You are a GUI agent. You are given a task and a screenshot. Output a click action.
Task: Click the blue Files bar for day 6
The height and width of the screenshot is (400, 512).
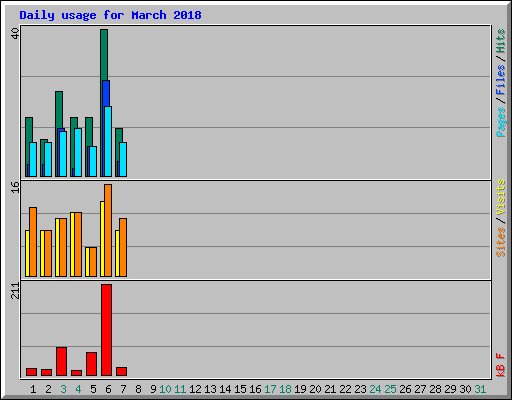106,93
